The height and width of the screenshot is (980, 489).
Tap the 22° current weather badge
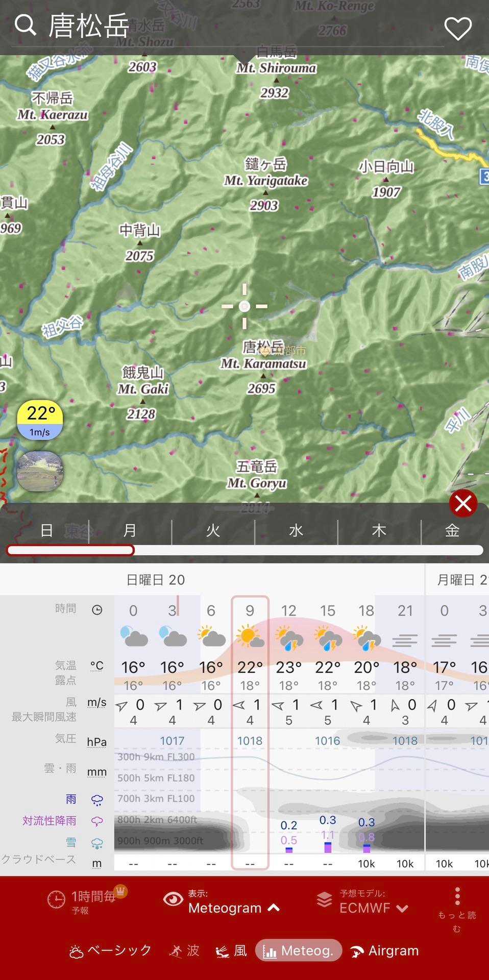click(40, 420)
